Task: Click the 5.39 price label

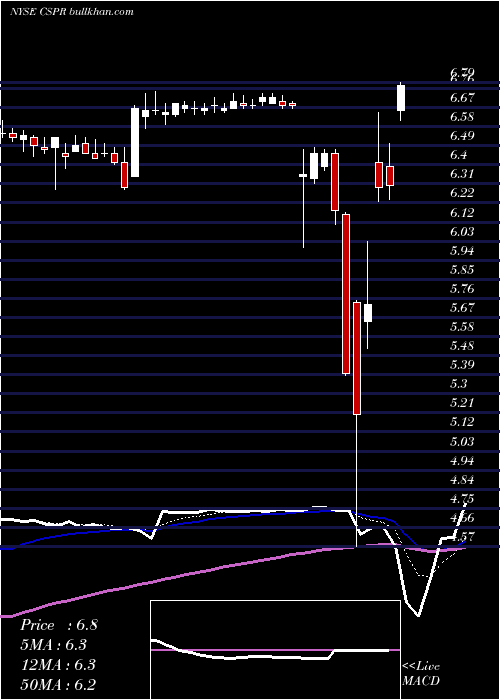Action: pyautogui.click(x=462, y=365)
